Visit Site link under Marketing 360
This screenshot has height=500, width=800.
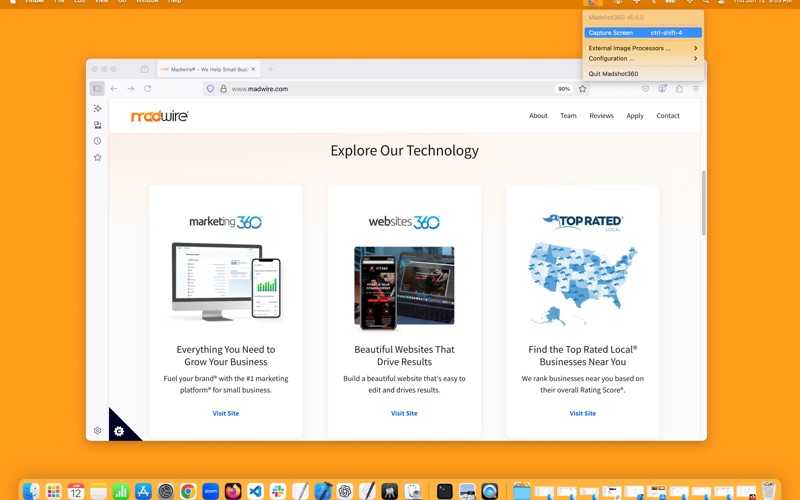point(226,413)
